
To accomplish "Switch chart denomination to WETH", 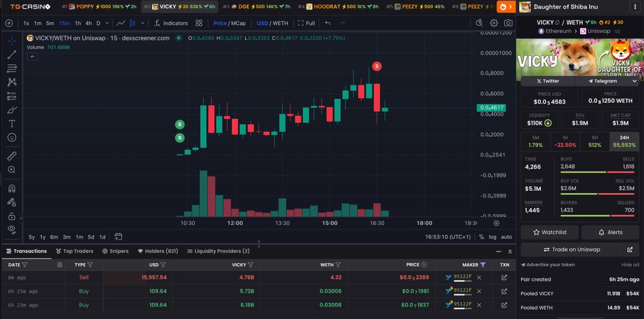I will 280,23.
